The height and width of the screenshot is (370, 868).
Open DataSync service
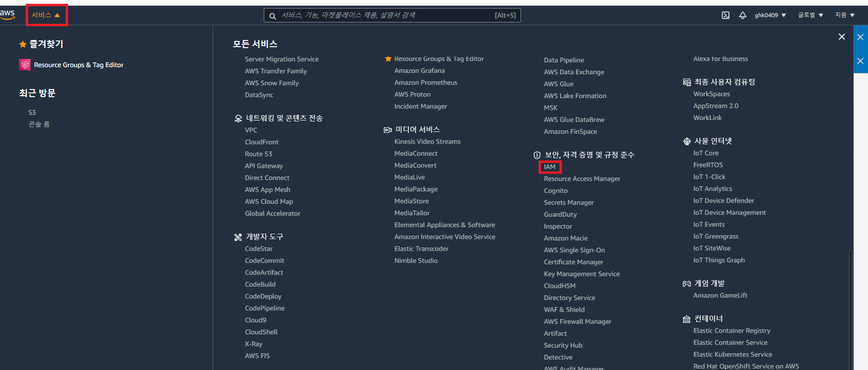[259, 95]
